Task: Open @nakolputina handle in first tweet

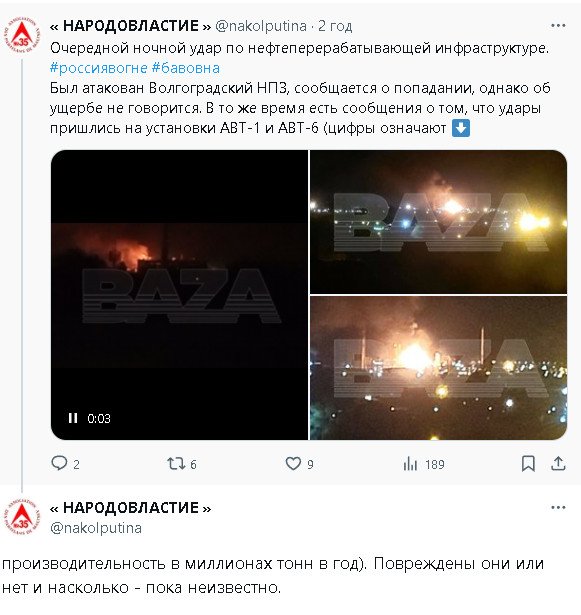Action: [x=261, y=26]
